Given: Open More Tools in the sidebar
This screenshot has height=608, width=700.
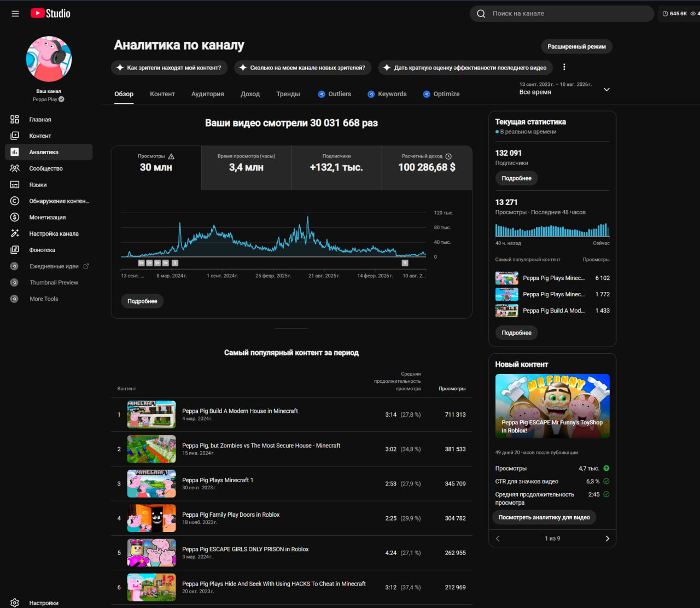Looking at the screenshot, I should click(49, 299).
